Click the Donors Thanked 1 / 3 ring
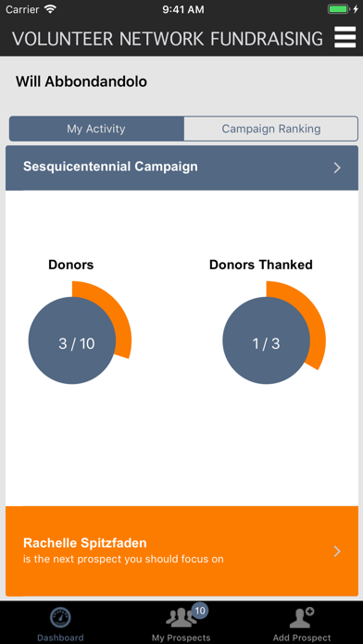The image size is (363, 644). 274,333
